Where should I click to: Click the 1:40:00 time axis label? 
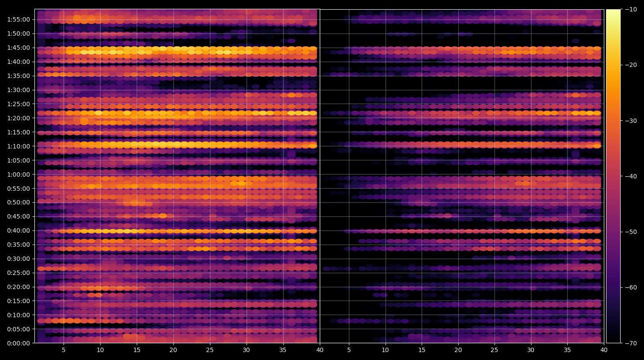click(x=19, y=62)
